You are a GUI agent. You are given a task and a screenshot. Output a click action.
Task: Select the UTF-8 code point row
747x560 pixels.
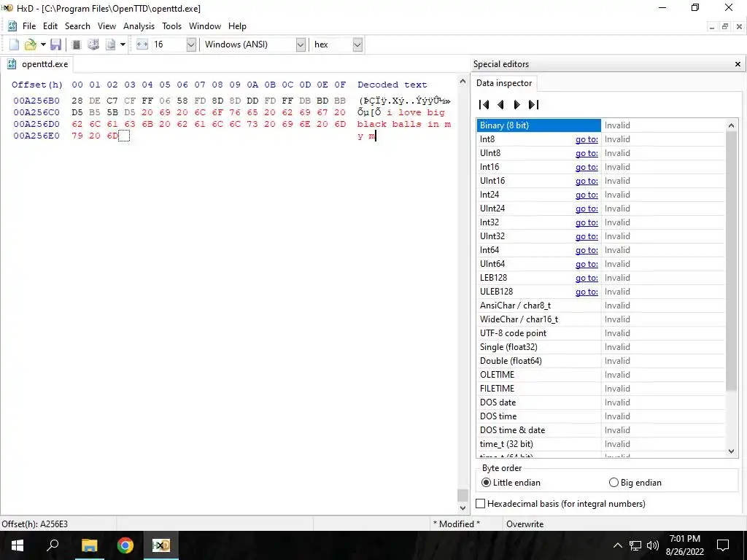click(x=600, y=332)
